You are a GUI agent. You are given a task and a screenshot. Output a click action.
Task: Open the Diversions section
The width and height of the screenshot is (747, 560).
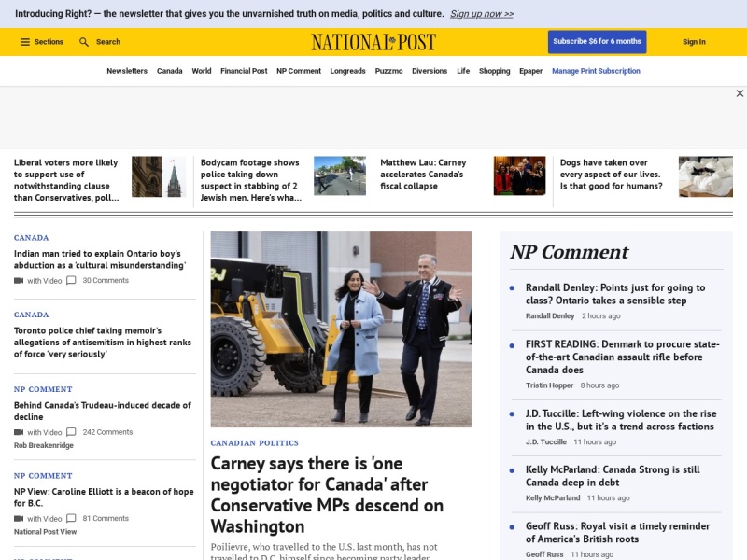click(x=430, y=71)
